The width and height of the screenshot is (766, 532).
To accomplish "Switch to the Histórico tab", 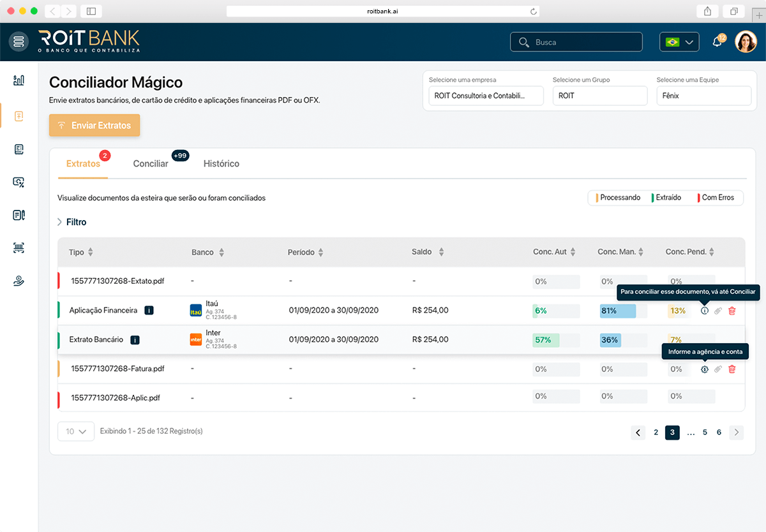I will 221,164.
